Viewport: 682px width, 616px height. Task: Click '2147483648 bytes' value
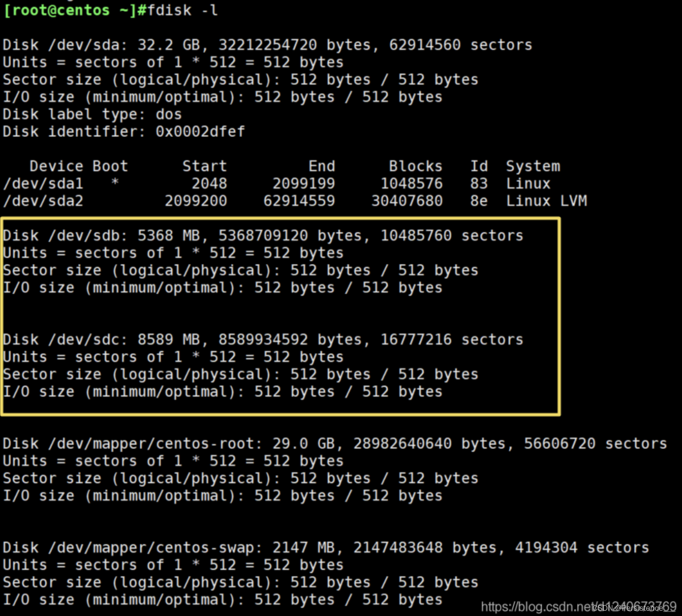[425, 548]
